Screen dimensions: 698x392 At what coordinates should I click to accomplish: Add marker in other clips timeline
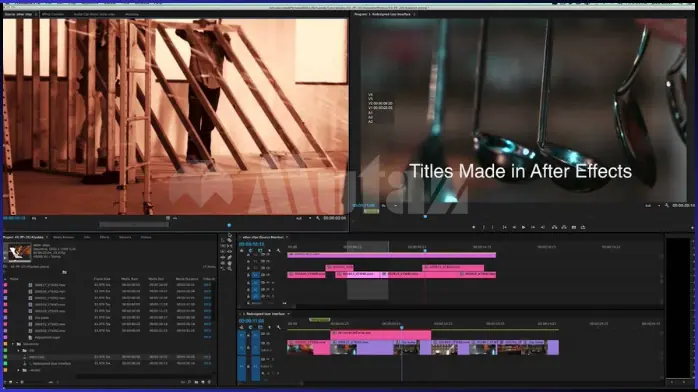[270, 251]
